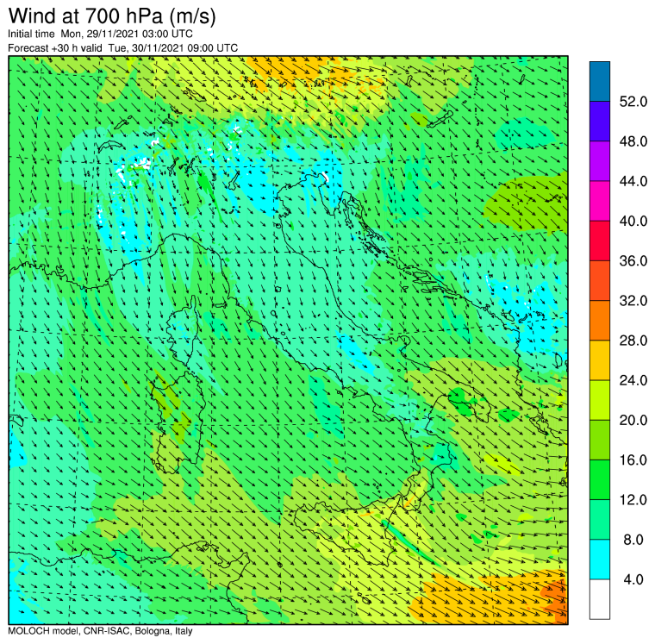Click the 8.0 colorbar label
Screen dimensions: 655x644
click(x=633, y=540)
